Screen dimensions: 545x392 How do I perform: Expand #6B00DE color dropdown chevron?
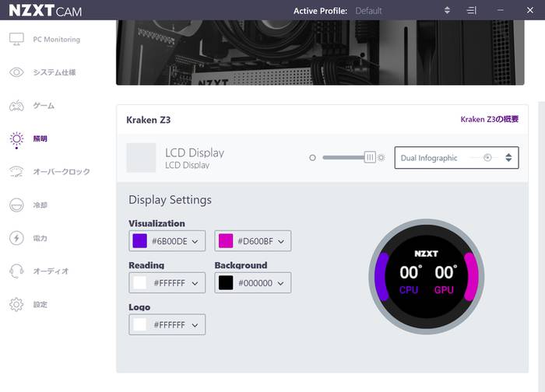click(x=195, y=241)
